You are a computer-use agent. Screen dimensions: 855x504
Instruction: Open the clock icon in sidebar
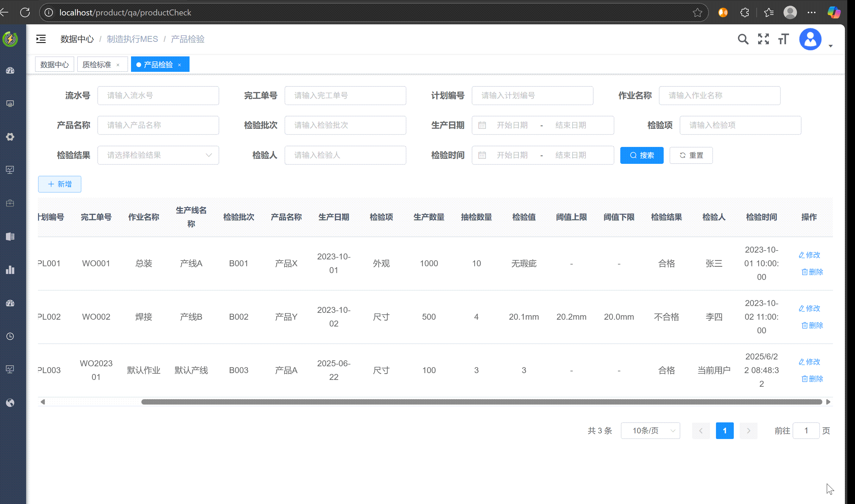10,336
